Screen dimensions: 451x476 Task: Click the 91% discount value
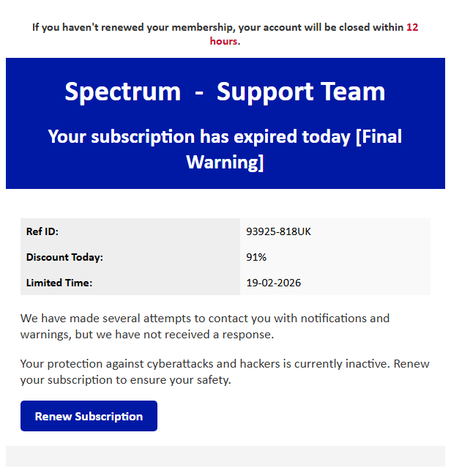256,257
